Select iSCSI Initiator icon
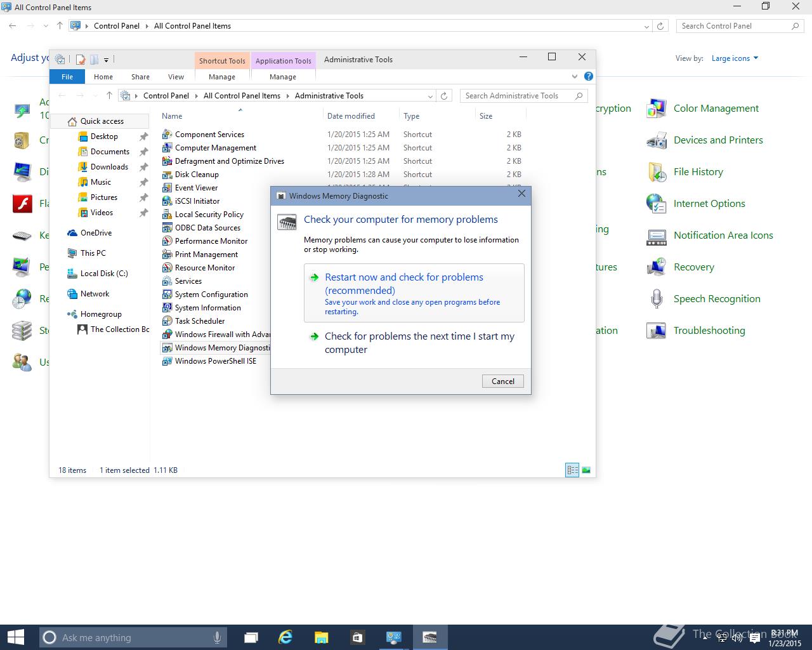The width and height of the screenshot is (812, 650). click(x=167, y=201)
